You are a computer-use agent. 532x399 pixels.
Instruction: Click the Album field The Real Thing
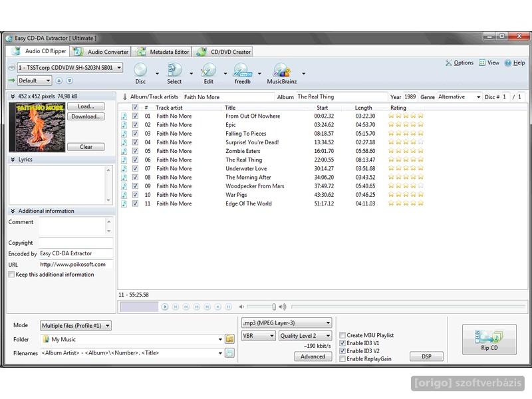click(x=341, y=97)
